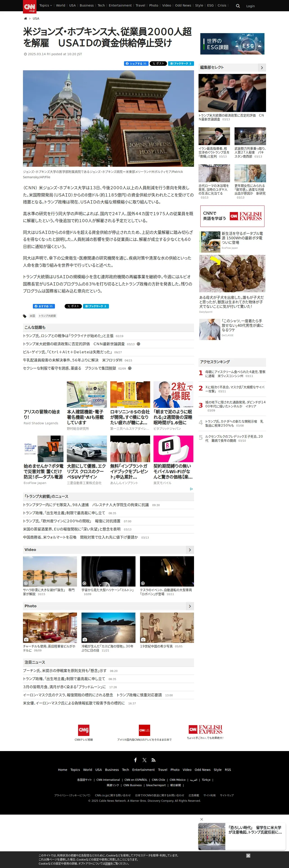
Task: Open World in top navigation
Action: (61, 5)
